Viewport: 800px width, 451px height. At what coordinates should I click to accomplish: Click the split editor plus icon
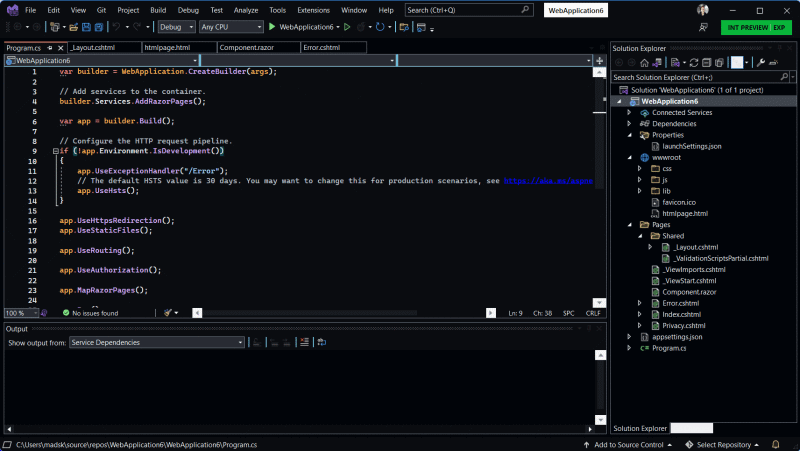point(599,60)
